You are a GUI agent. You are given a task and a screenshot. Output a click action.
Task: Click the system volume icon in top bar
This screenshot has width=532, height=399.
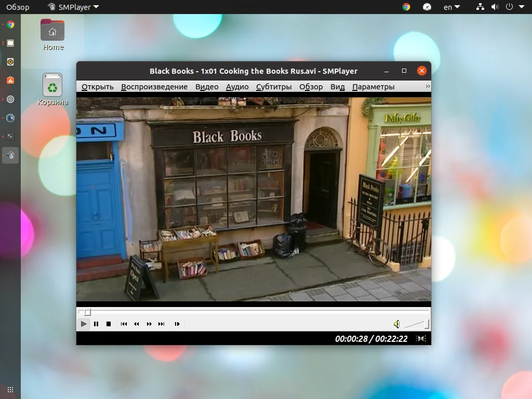pyautogui.click(x=495, y=7)
